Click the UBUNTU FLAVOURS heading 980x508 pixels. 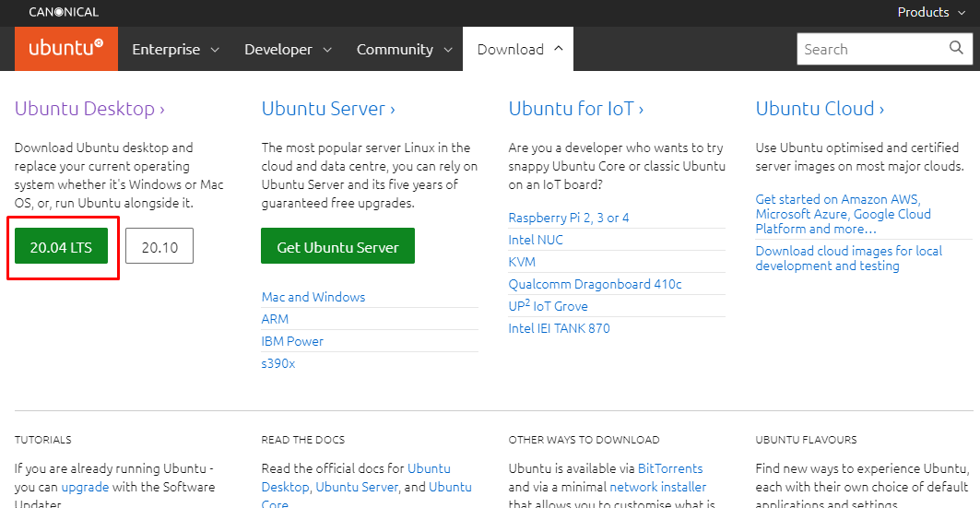point(807,440)
